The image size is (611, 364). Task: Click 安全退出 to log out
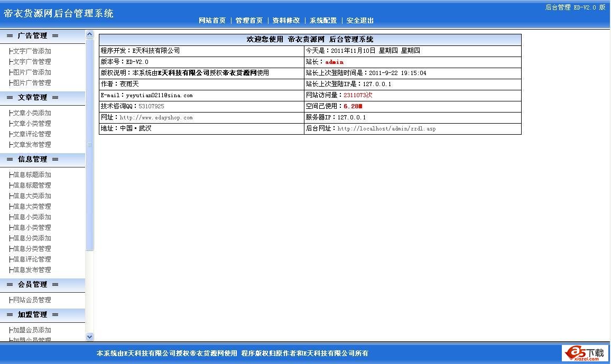[360, 20]
